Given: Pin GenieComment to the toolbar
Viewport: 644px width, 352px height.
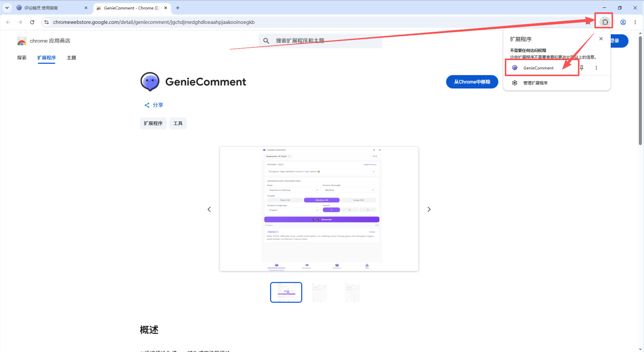Looking at the screenshot, I should pyautogui.click(x=582, y=68).
